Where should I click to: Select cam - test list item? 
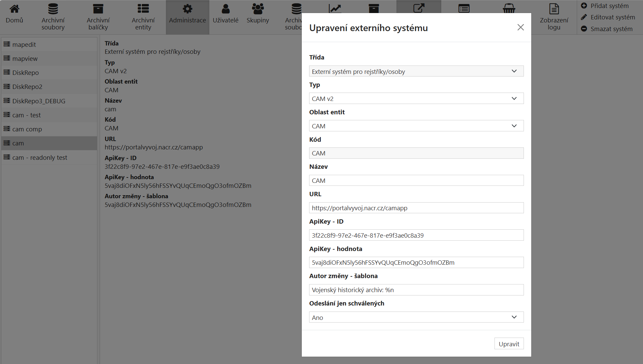coord(49,115)
